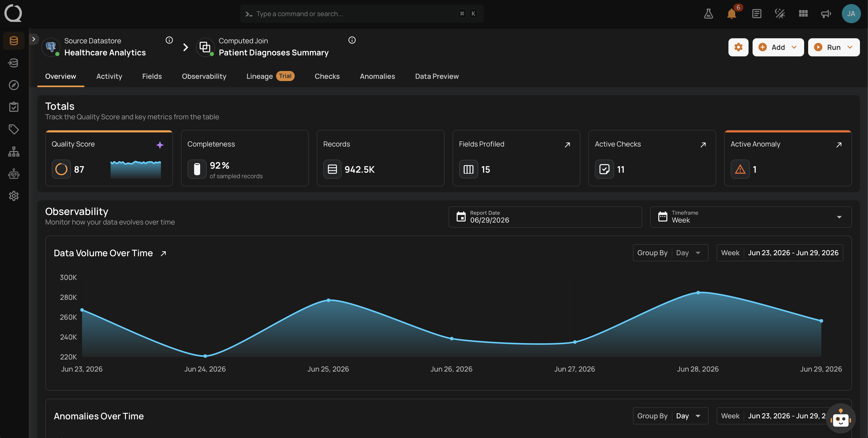Open Group By Day in Data Volume

[x=671, y=253]
